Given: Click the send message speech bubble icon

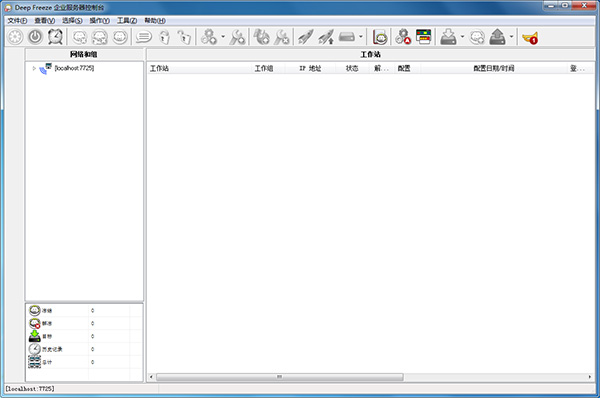Looking at the screenshot, I should [144, 37].
